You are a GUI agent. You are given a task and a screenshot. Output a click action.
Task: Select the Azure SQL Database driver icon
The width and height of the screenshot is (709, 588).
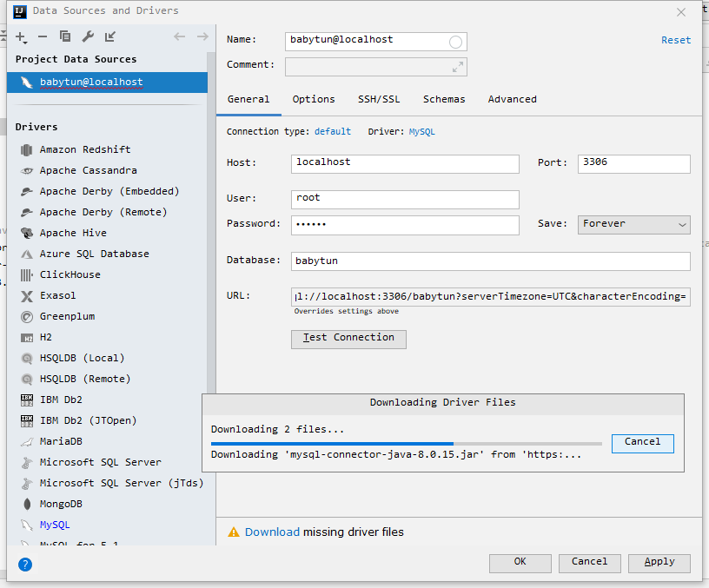pyautogui.click(x=27, y=254)
